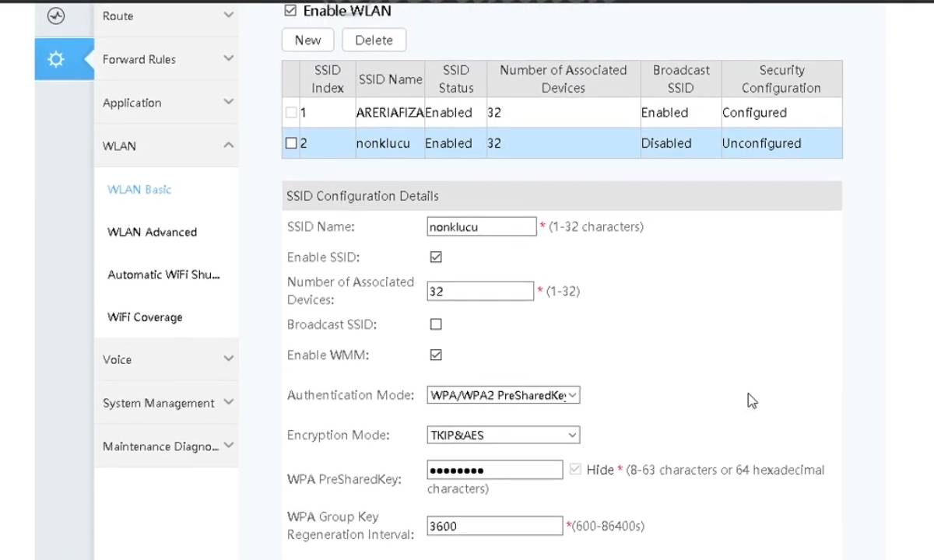Image resolution: width=934 pixels, height=560 pixels.
Task: Click the New SSID button
Action: 307,40
